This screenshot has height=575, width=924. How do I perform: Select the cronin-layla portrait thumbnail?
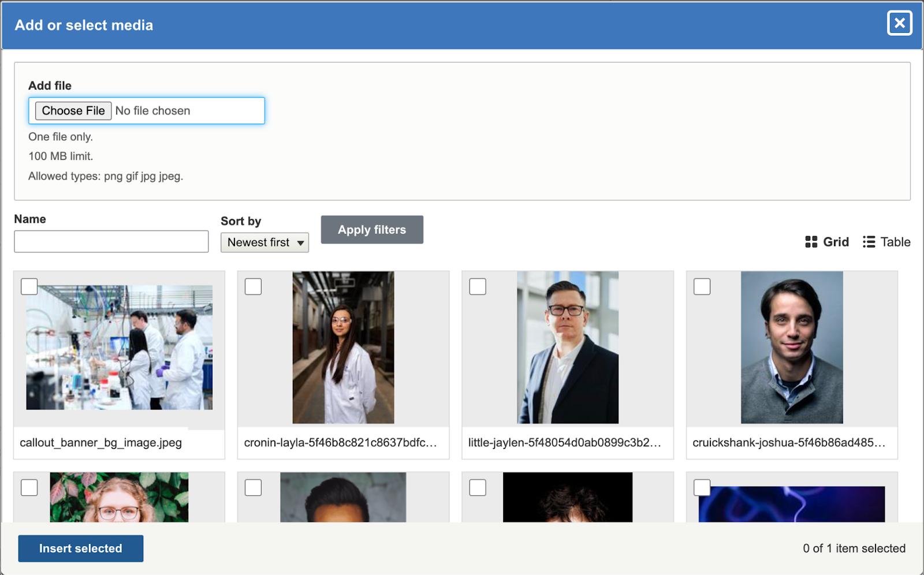pos(343,348)
